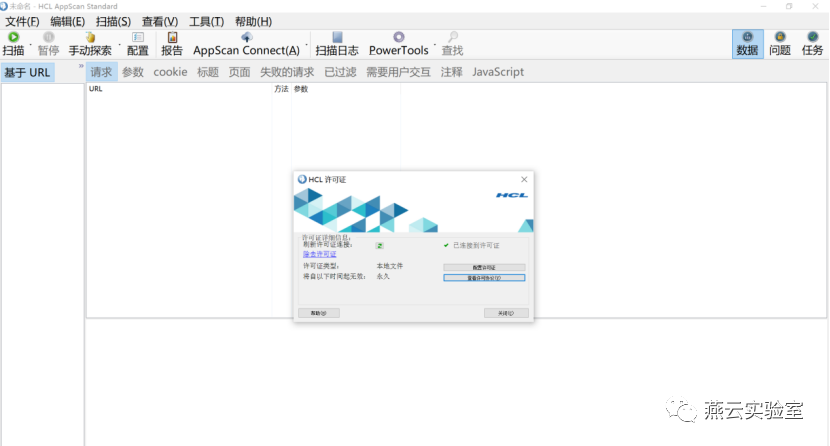This screenshot has width=830, height=446.
Task: Click AppScan Connect(A) cloud icon
Action: pyautogui.click(x=246, y=37)
